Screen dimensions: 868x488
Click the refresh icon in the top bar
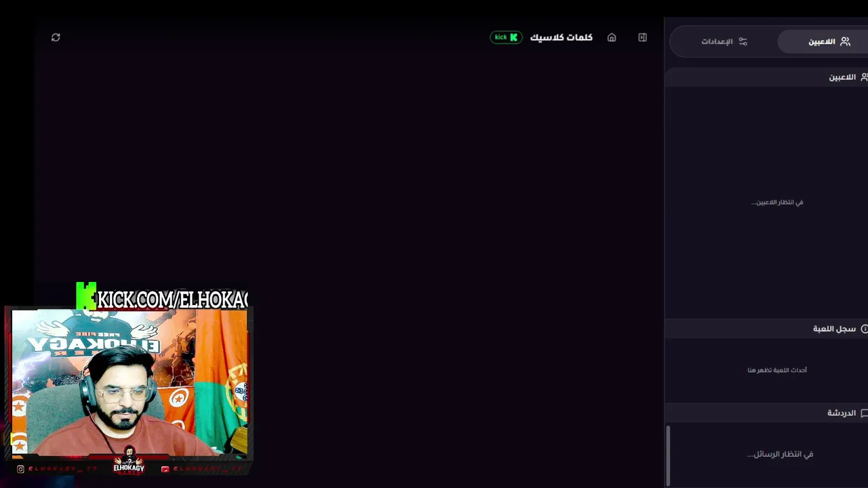pyautogui.click(x=56, y=37)
